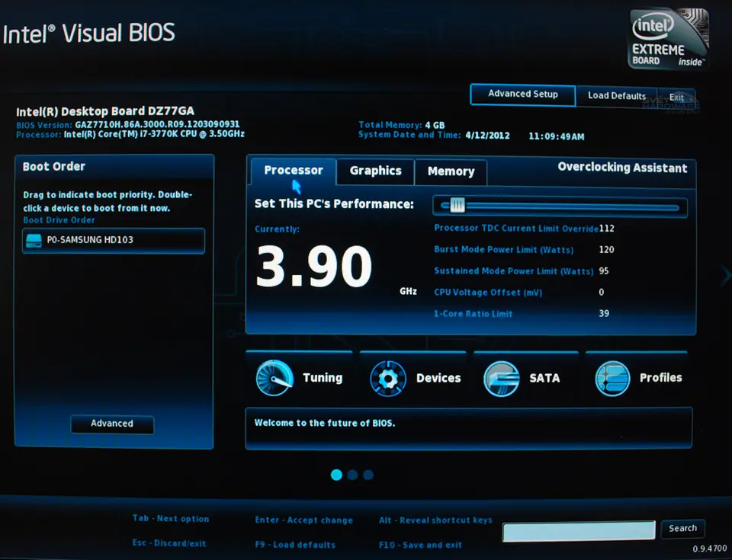Viewport: 732px width, 560px height.
Task: Switch to the Memory tab
Action: [451, 171]
